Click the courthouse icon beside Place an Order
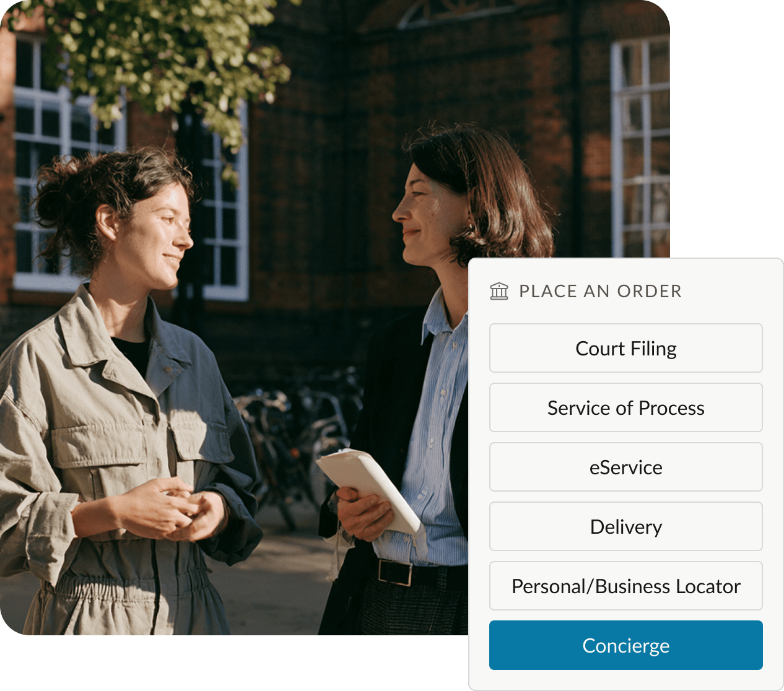The width and height of the screenshot is (784, 691). coord(499,291)
